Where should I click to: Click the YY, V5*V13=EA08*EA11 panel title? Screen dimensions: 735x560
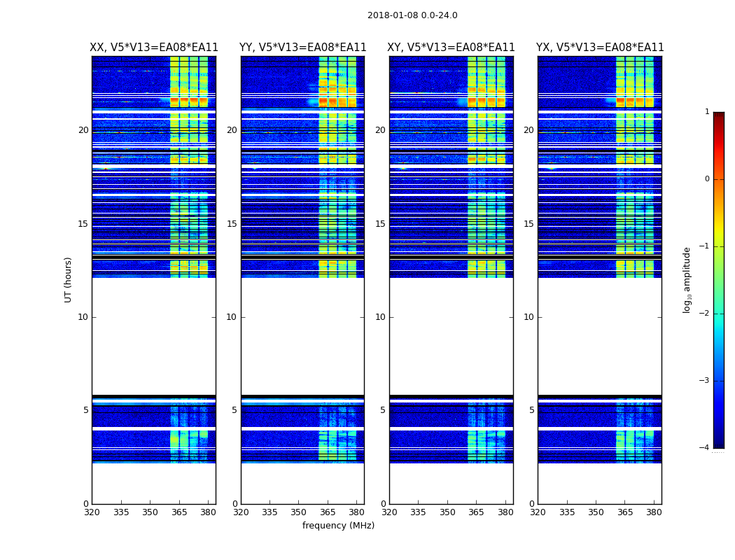pos(303,48)
